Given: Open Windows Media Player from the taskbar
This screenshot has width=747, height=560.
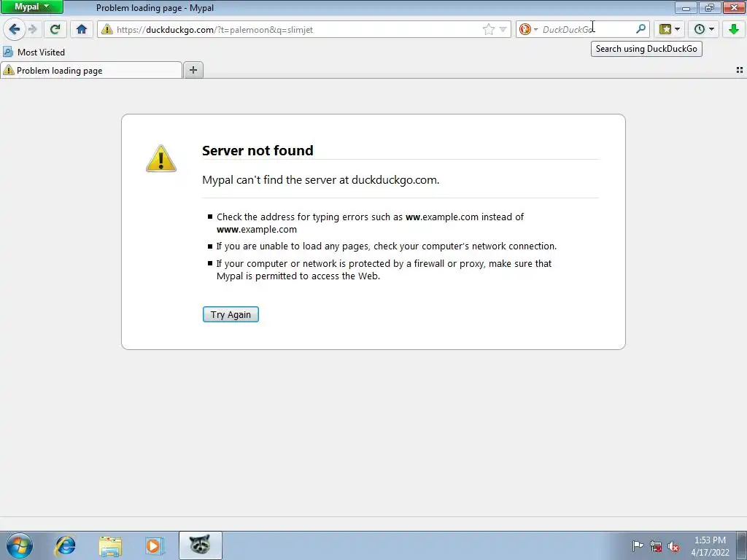Looking at the screenshot, I should click(x=155, y=545).
